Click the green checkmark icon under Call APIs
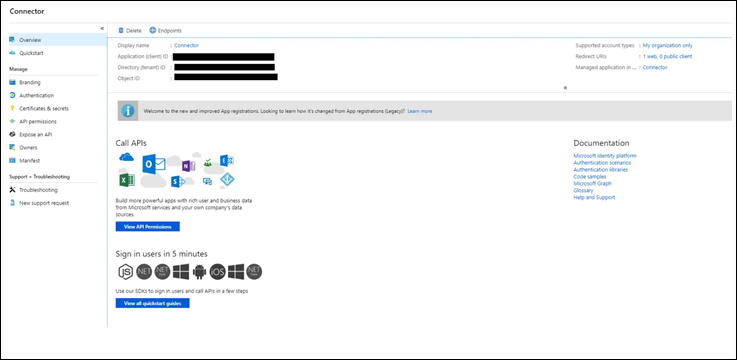Viewport: 737px width, 360px height. [x=207, y=163]
